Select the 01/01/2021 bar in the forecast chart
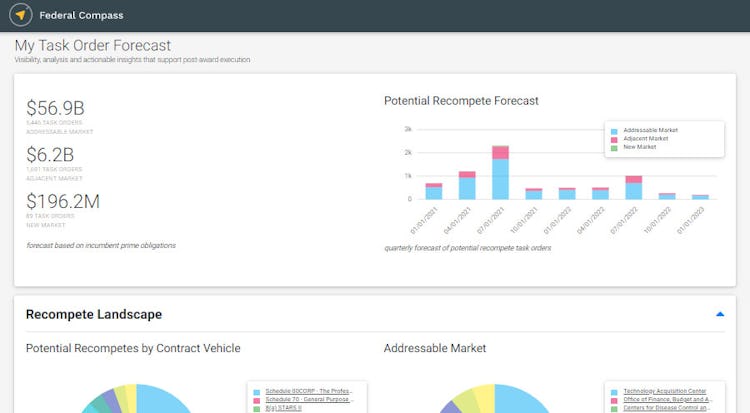 [x=434, y=191]
